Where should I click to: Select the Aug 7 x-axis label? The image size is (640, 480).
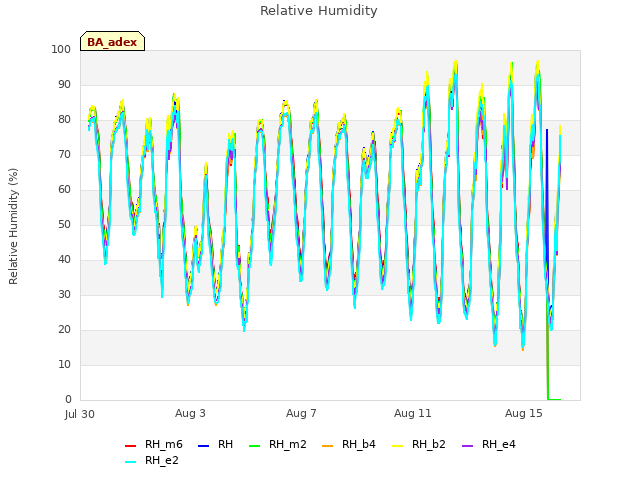(301, 413)
